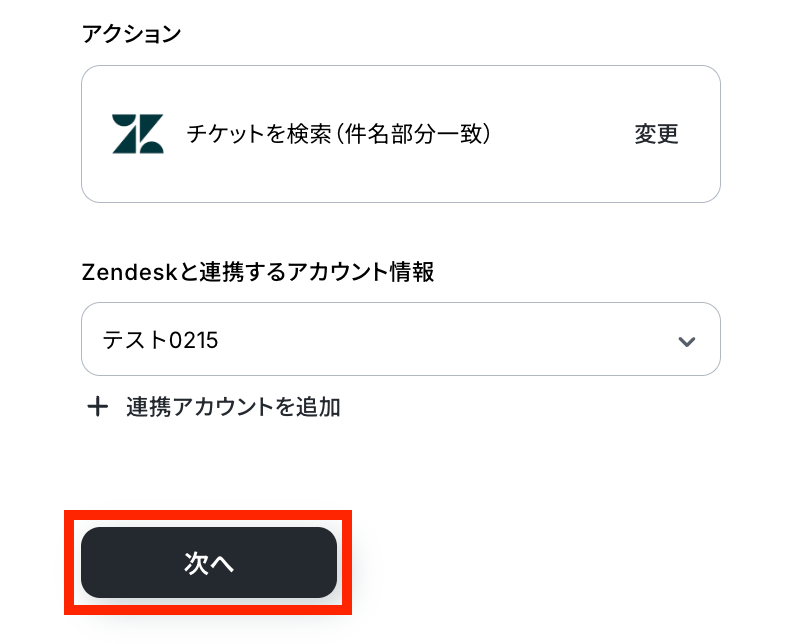Viewport: 794px width, 644px height.
Task: Click the Zendesk logo icon
Action: 137,134
